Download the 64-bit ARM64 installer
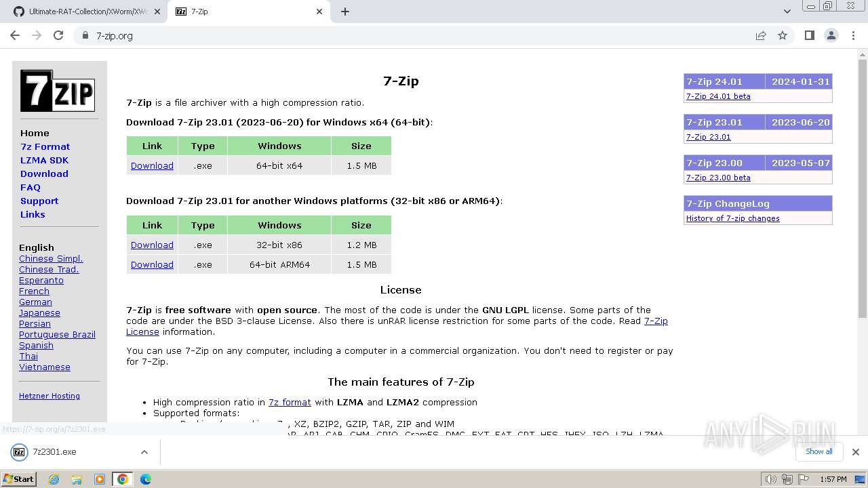 coord(152,264)
